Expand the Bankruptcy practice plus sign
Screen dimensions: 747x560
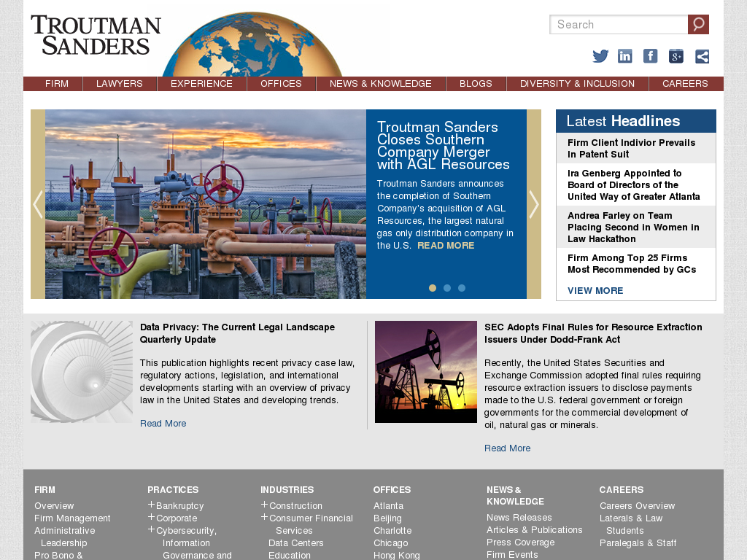(151, 505)
